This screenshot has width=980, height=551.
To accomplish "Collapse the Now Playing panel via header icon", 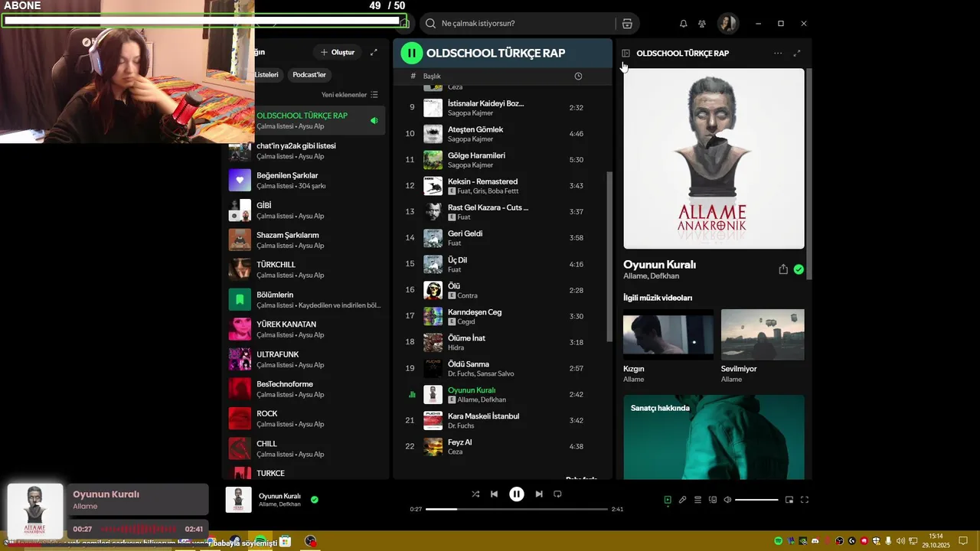I will click(x=626, y=54).
